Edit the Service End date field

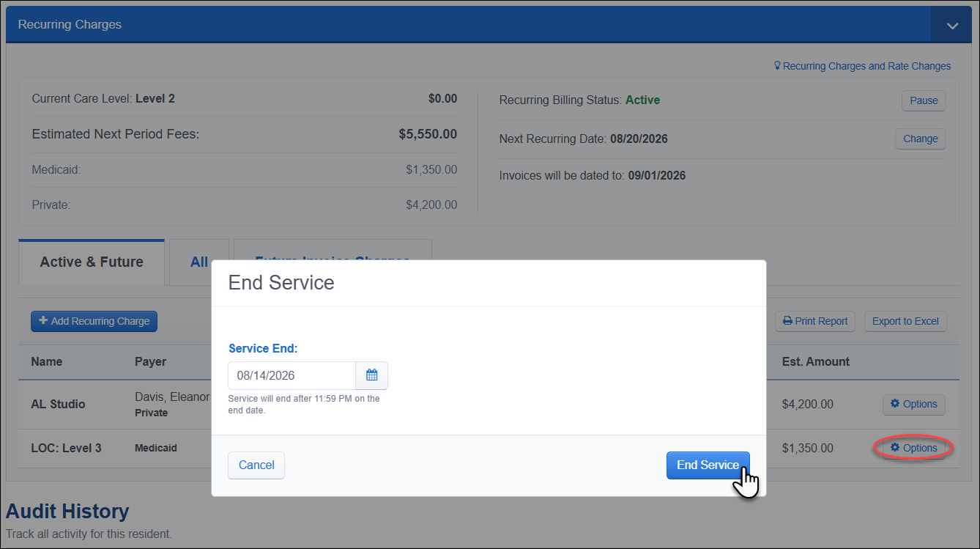[x=292, y=375]
